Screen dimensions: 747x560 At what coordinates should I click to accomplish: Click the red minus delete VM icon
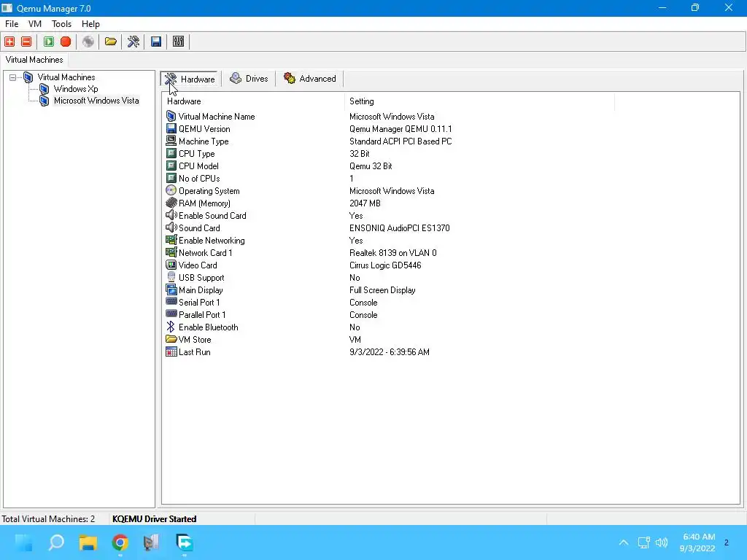click(26, 42)
